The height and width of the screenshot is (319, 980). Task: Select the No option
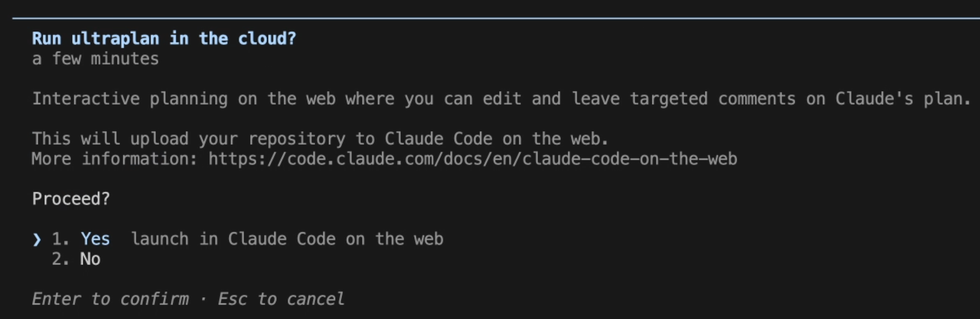pyautogui.click(x=90, y=259)
